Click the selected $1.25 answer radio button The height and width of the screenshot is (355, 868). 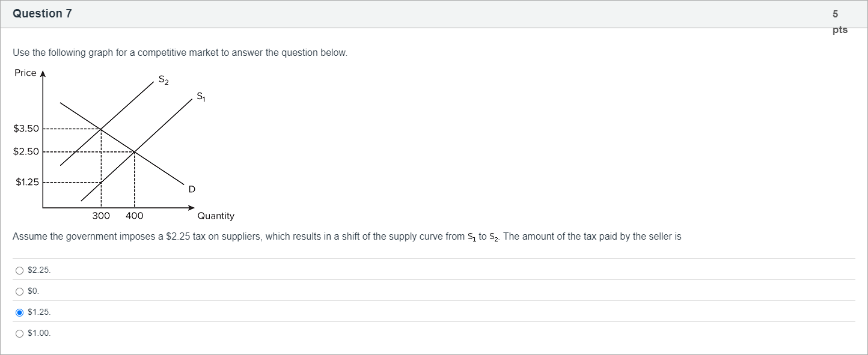(x=20, y=312)
